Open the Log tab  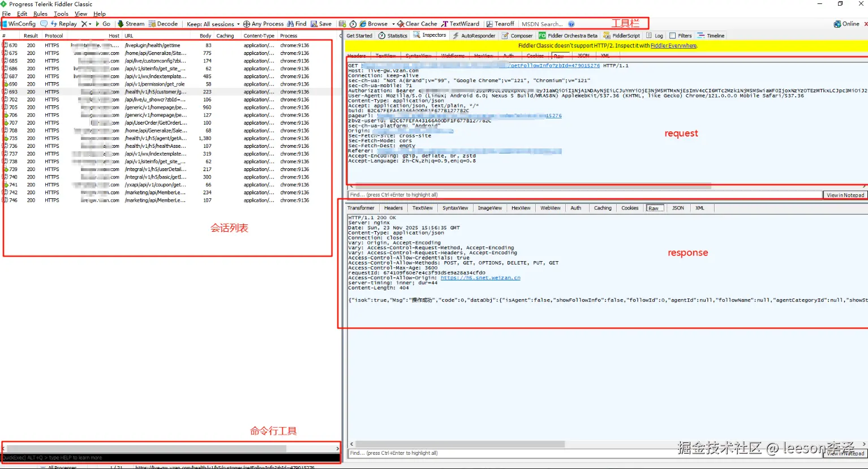655,36
